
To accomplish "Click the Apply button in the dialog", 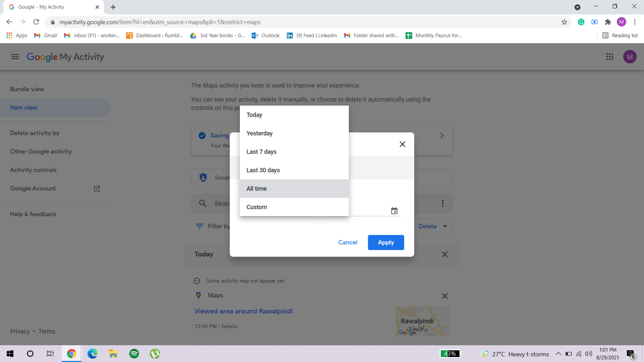I will point(385,242).
